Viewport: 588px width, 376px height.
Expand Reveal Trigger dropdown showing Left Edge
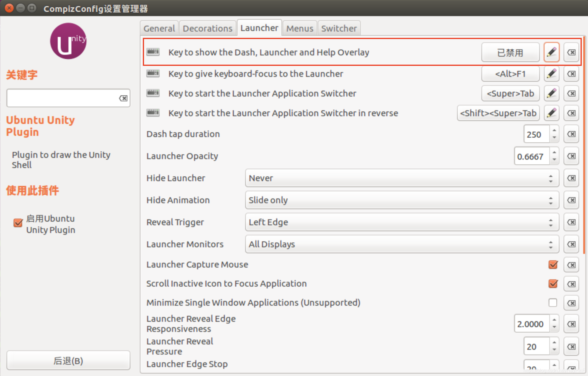402,222
